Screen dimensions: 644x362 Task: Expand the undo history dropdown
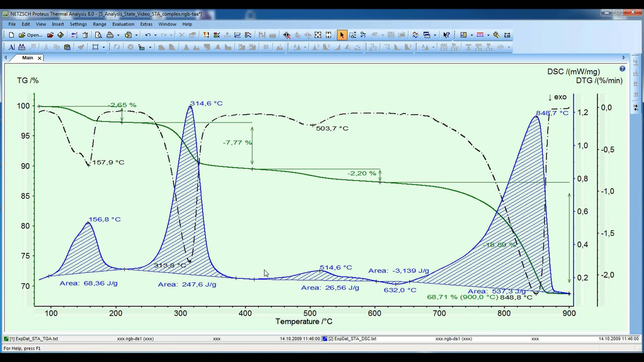click(x=155, y=35)
